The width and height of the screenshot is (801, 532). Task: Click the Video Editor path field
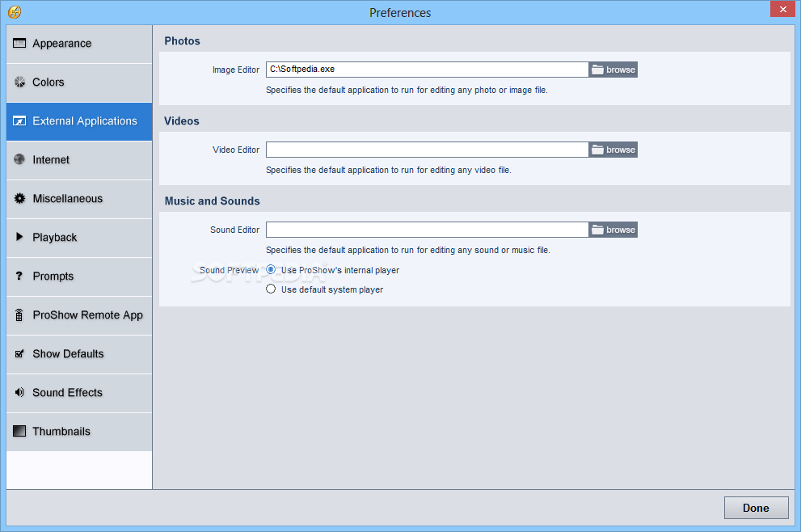(427, 150)
